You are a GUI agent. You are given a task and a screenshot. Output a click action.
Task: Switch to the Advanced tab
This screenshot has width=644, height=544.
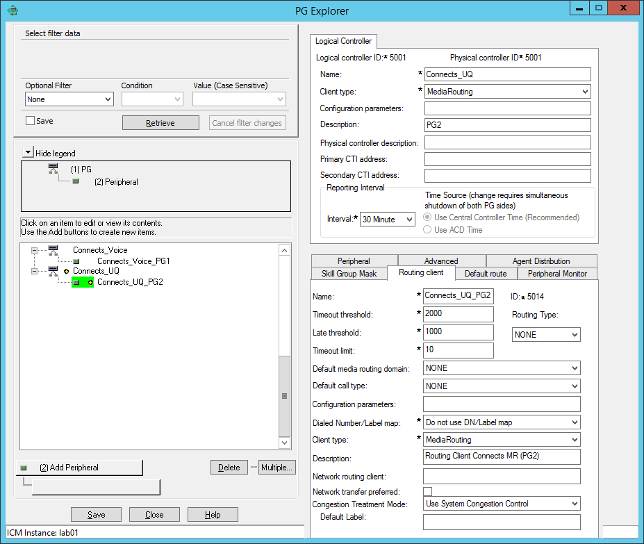tap(442, 261)
